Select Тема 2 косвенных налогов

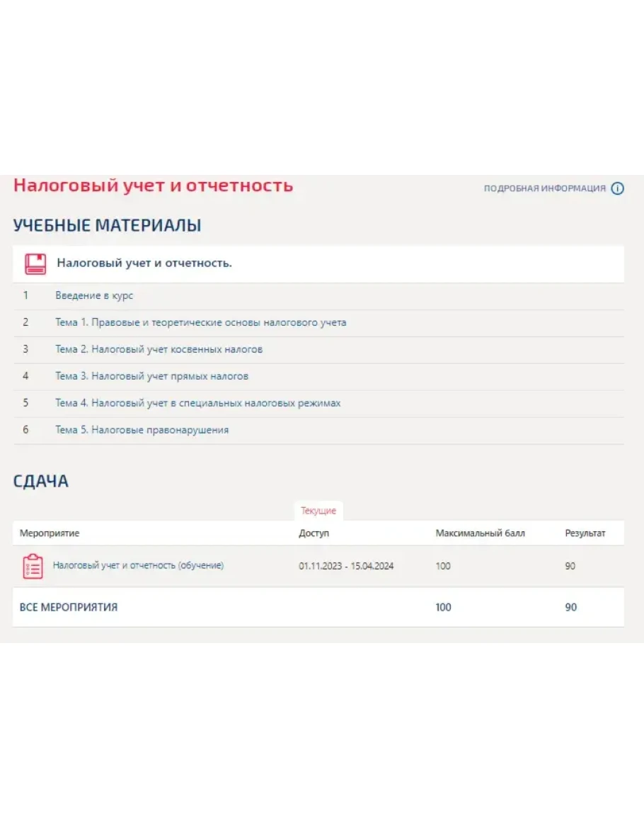tap(159, 349)
